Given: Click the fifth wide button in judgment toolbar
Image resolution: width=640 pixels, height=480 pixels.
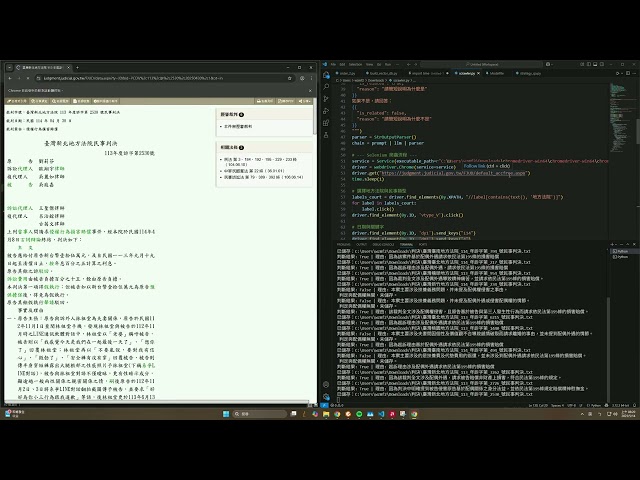Looking at the screenshot, I should point(105,101).
